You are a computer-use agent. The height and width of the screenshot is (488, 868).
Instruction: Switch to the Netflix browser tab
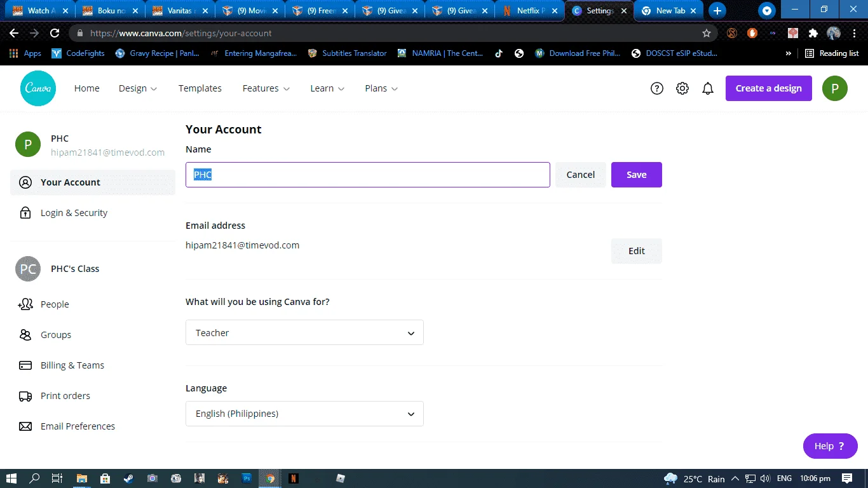529,11
